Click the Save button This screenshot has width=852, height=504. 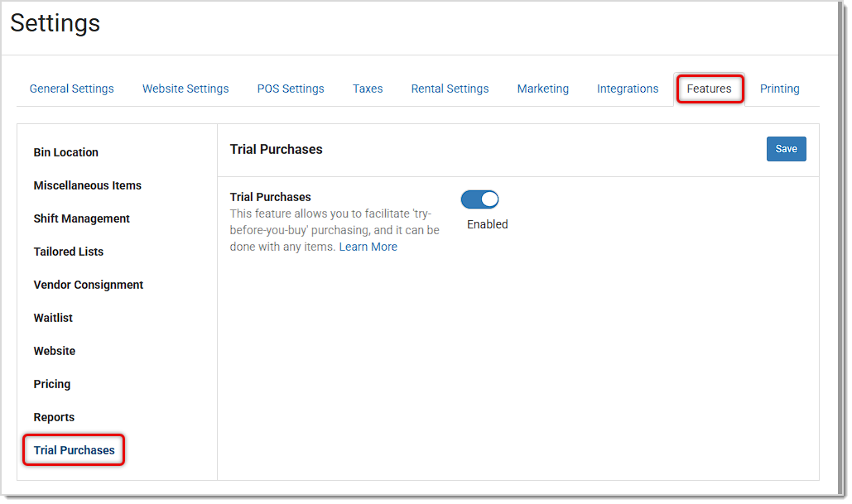point(787,149)
